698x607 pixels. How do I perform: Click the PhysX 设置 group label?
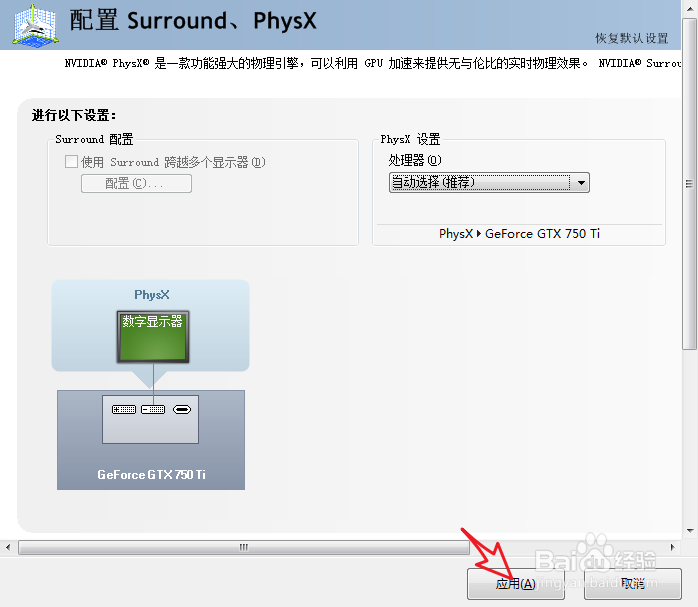[x=410, y=139]
